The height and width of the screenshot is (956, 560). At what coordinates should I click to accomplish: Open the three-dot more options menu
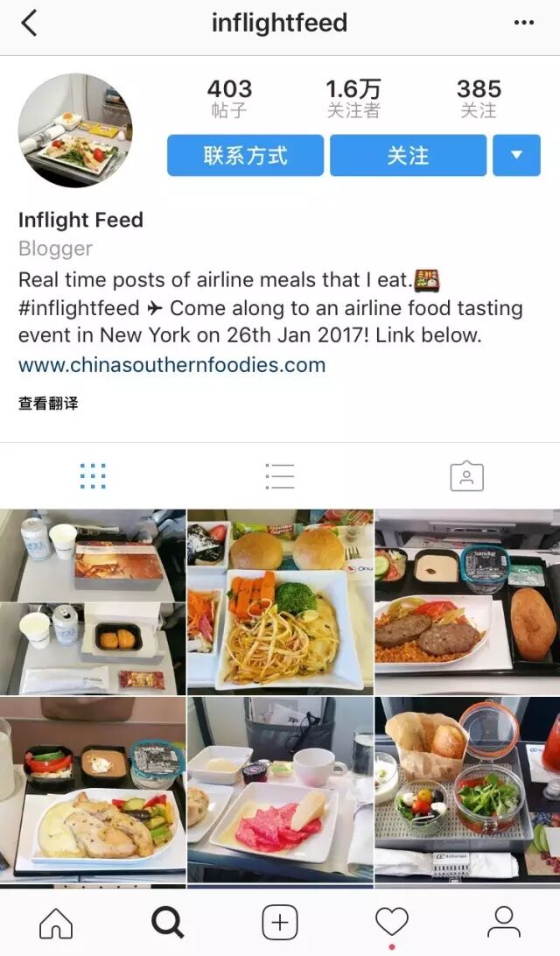tap(523, 23)
